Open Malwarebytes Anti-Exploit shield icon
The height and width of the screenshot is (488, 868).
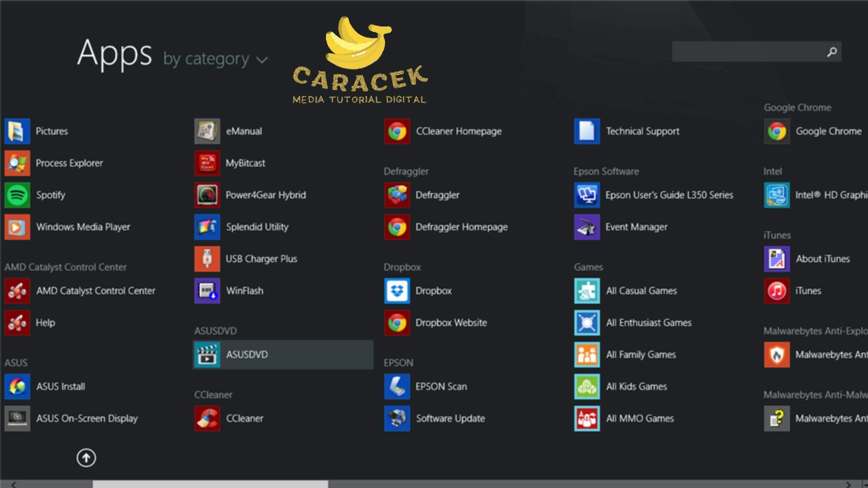777,354
